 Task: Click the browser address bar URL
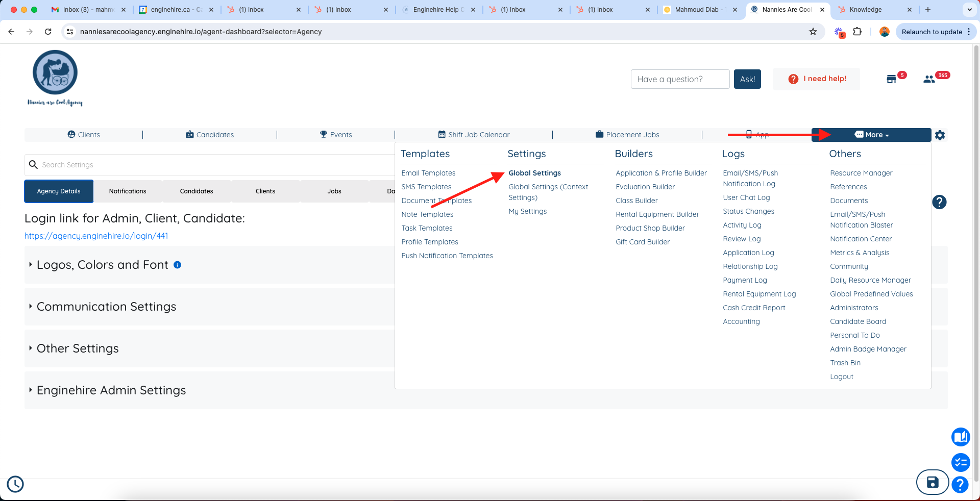pyautogui.click(x=201, y=32)
